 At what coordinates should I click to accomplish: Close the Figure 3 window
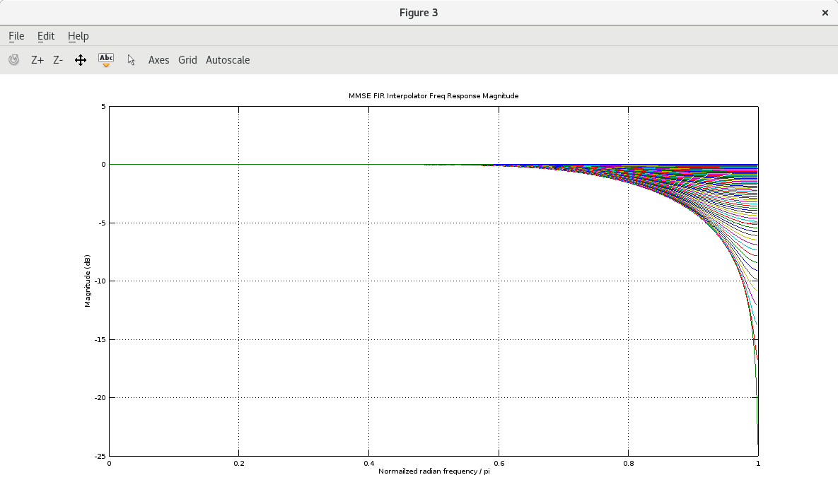pyautogui.click(x=825, y=13)
